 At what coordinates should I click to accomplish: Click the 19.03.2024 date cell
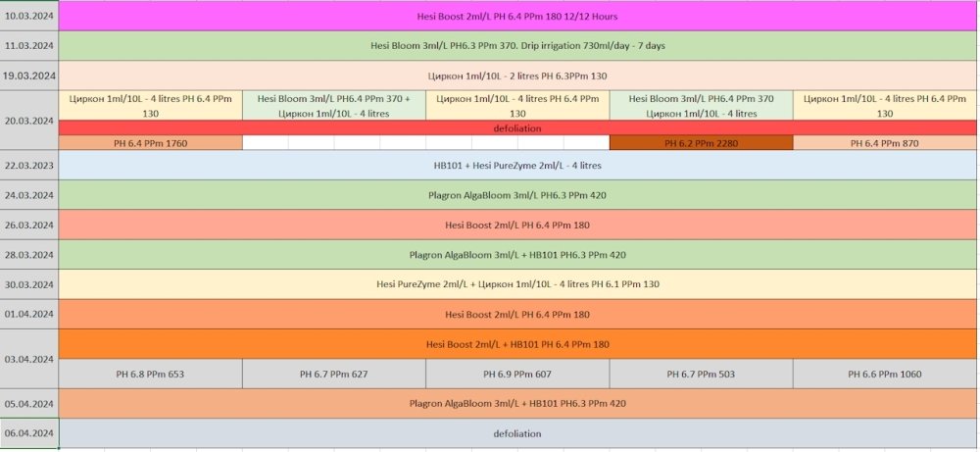pos(29,76)
